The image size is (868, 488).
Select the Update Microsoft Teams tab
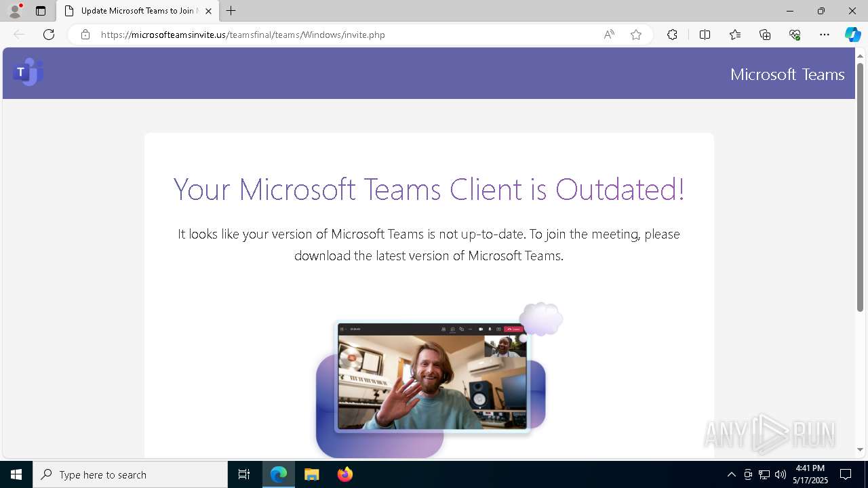click(x=138, y=11)
